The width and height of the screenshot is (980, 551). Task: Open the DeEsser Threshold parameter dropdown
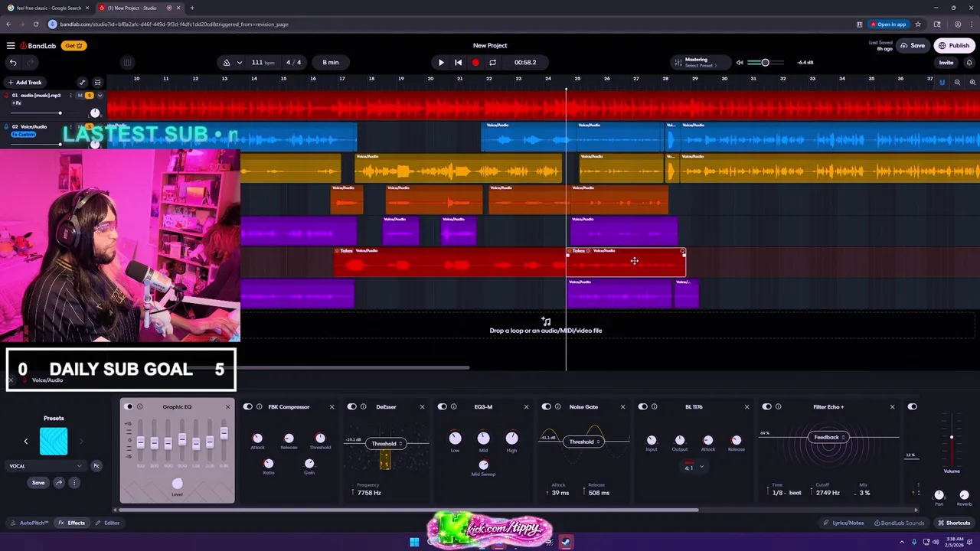click(x=387, y=444)
